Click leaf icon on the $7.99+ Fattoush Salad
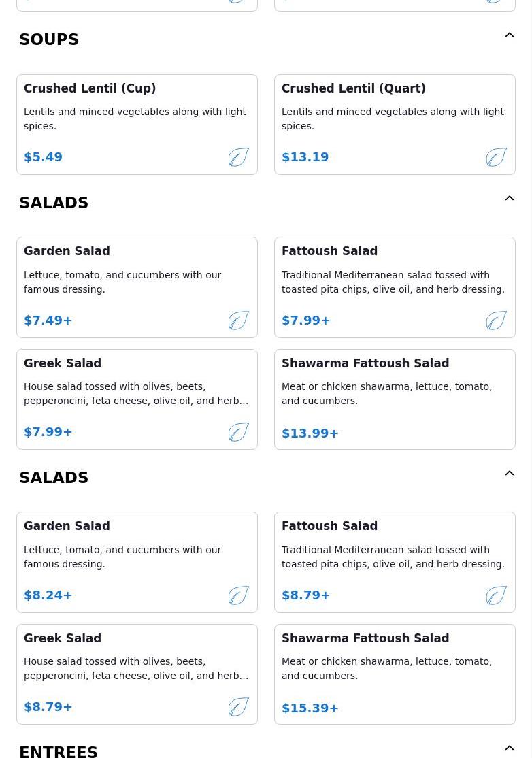 coord(497,320)
